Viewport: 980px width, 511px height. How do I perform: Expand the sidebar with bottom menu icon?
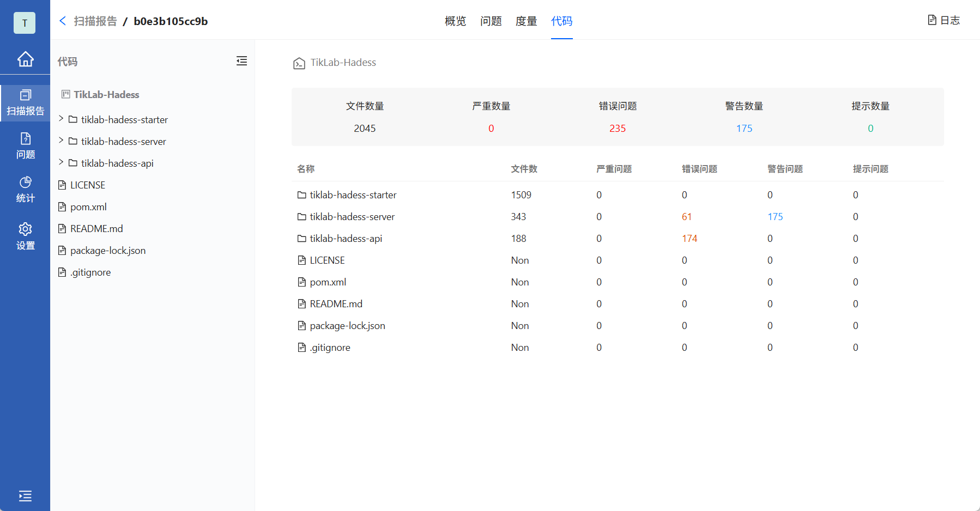coord(25,496)
